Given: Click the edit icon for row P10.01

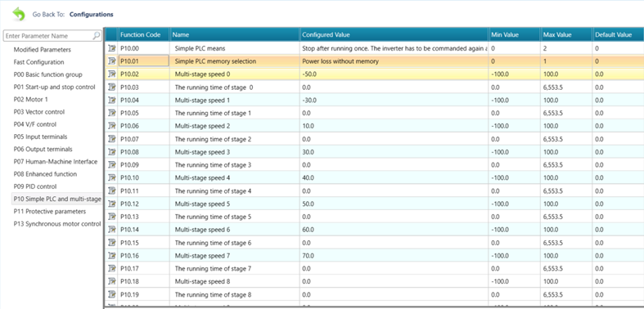Looking at the screenshot, I should pyautogui.click(x=112, y=61).
